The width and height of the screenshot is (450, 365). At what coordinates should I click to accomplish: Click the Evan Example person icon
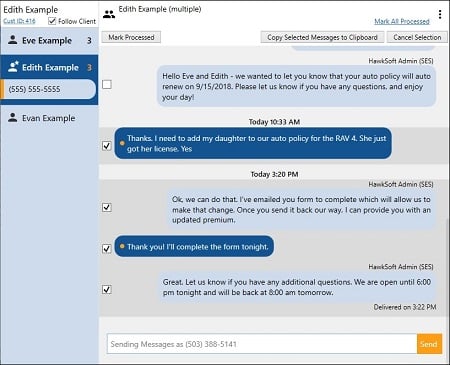13,117
